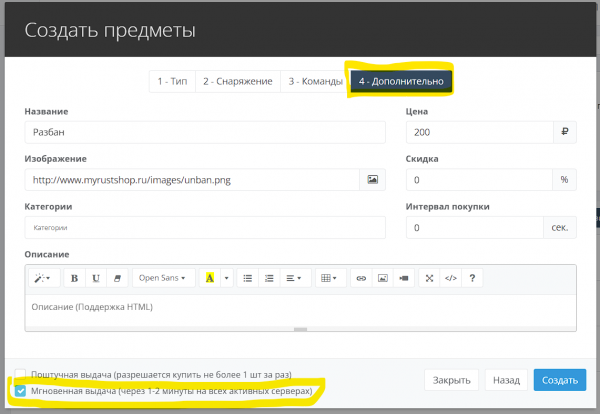Click into the Название text field
Screen dimensions: 600x414
205,132
